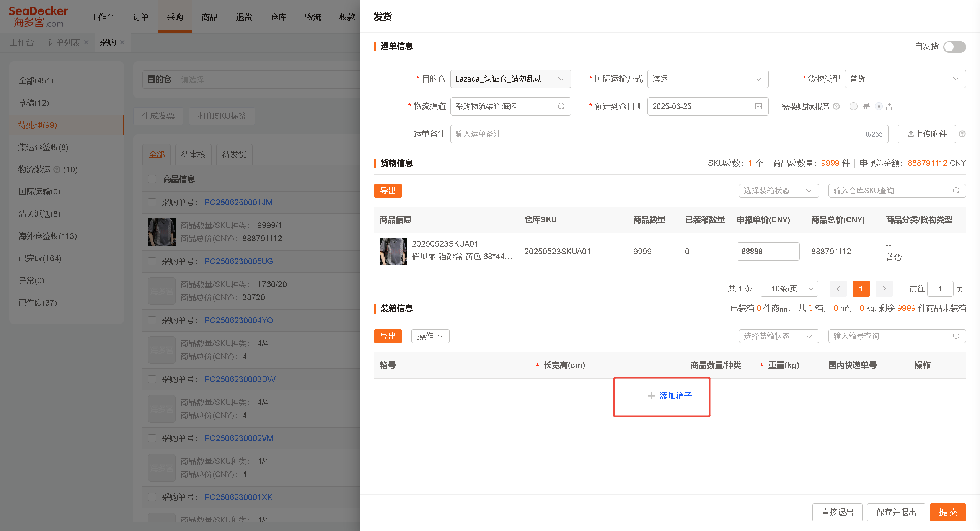Open the calendar icon for 预计到仓日期
Image resolution: width=980 pixels, height=531 pixels.
[x=759, y=106]
